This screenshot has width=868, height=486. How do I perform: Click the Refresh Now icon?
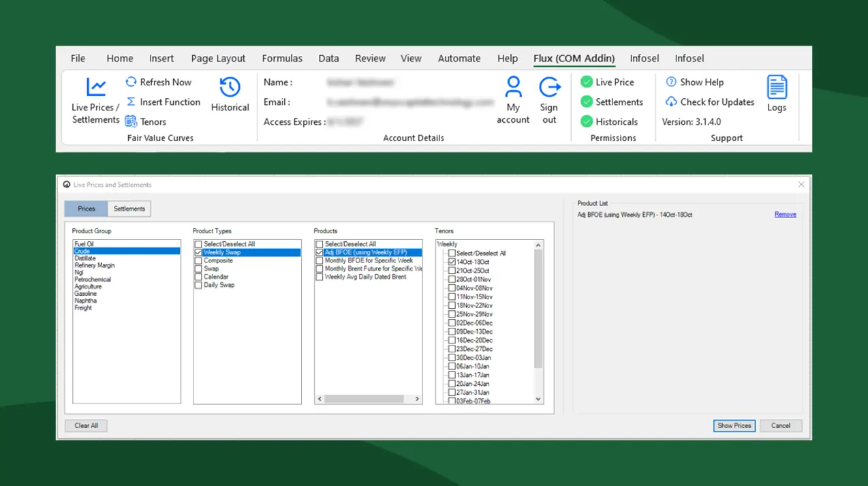131,82
